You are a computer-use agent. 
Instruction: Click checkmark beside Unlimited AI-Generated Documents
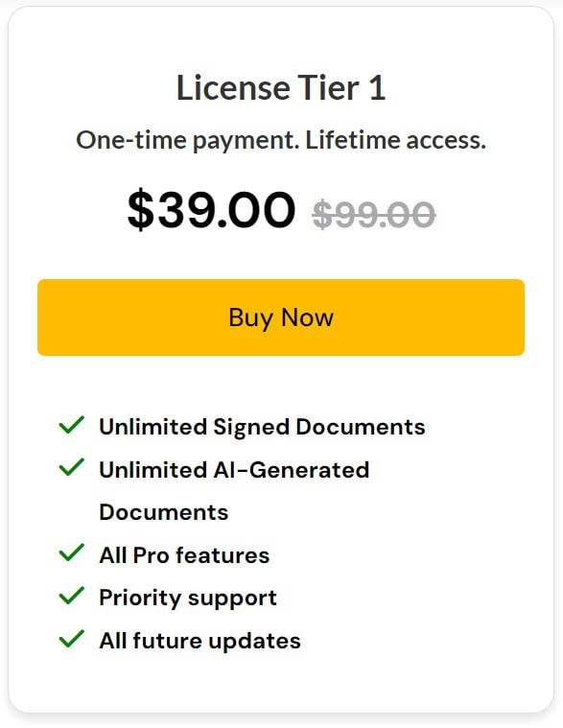click(x=72, y=467)
